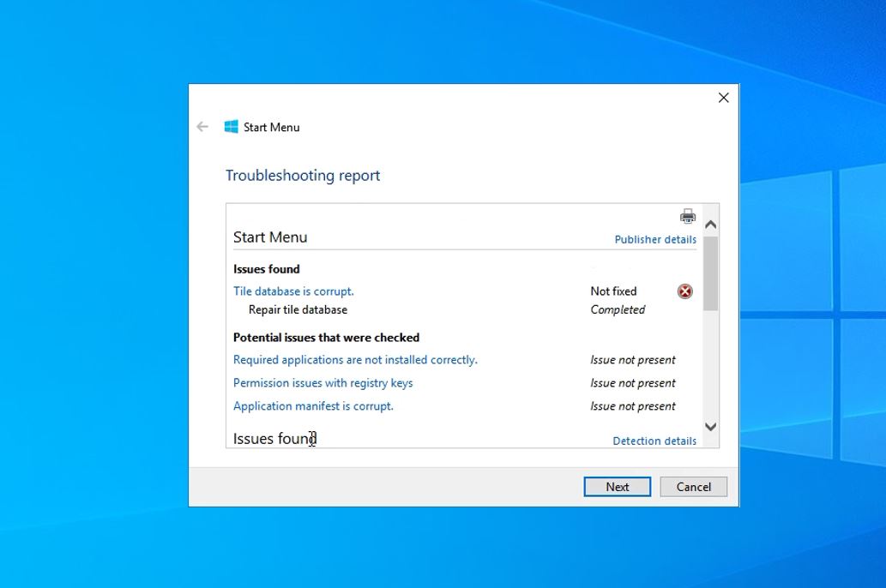Open the Detection details link
This screenshot has height=588, width=886.
point(654,441)
